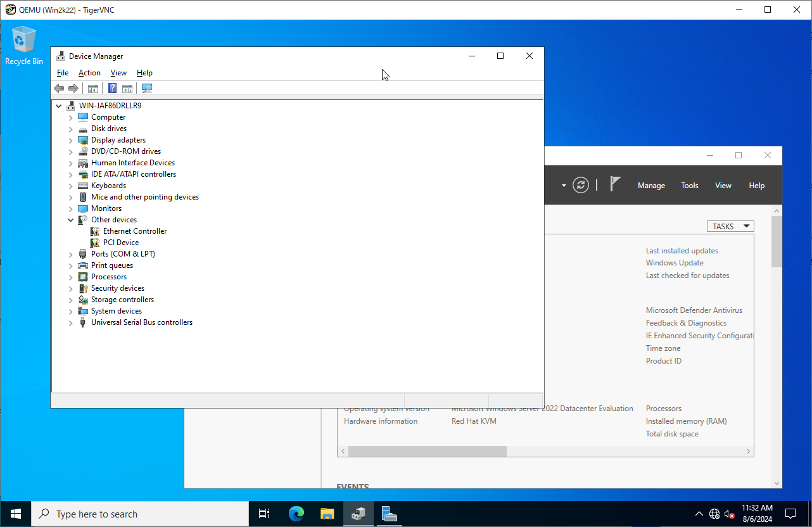Click the muted speaker tray icon

click(730, 514)
